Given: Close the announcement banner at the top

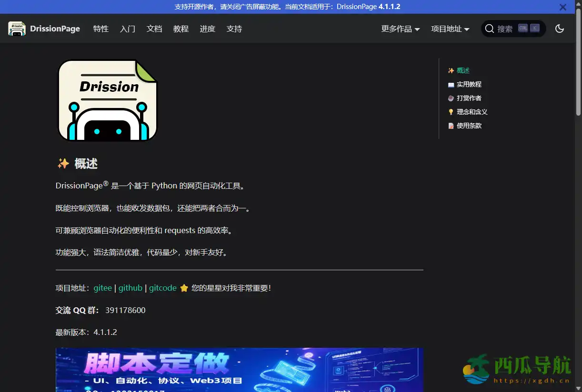Looking at the screenshot, I should tap(562, 7).
